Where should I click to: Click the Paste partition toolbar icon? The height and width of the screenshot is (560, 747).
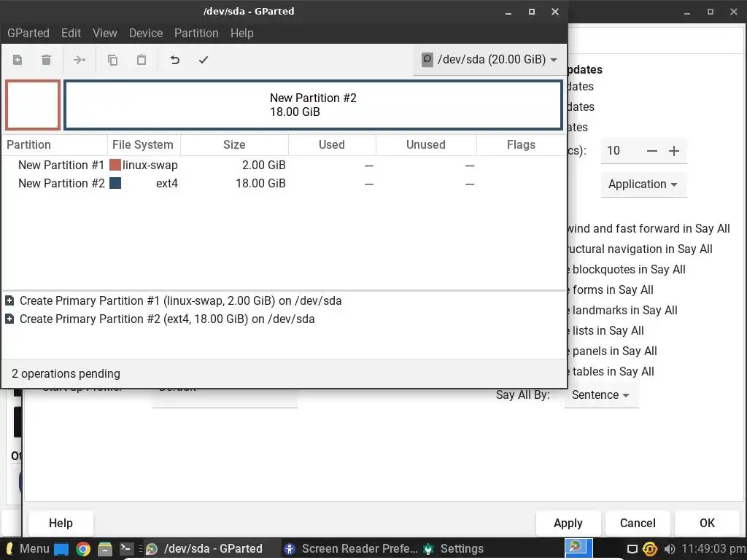[142, 60]
